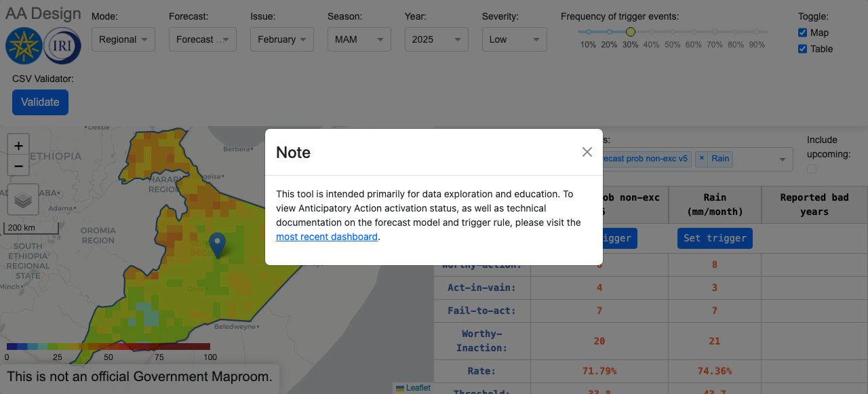
Task: Close the Note dialog
Action: pos(587,152)
